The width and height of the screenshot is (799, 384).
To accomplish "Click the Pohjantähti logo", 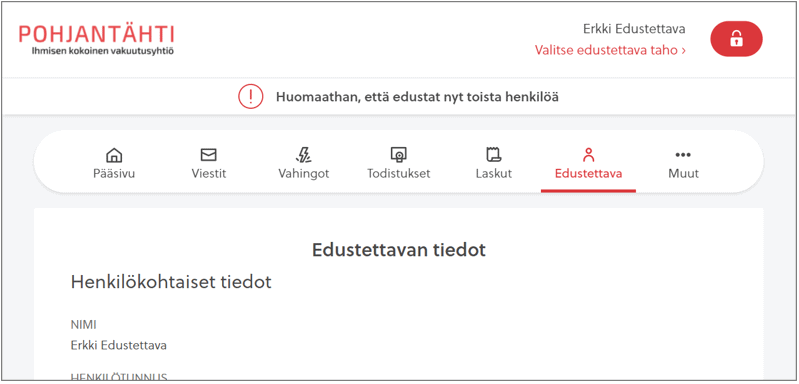I will pos(97,40).
